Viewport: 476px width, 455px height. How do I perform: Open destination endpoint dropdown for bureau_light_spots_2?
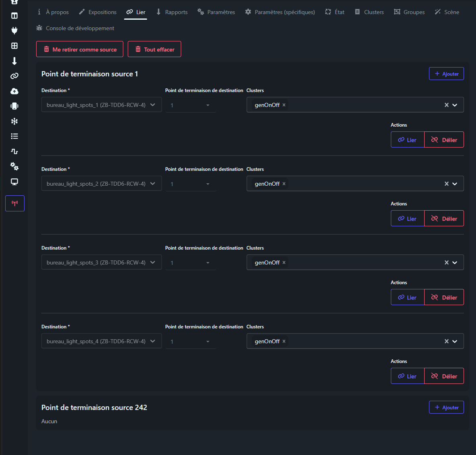pyautogui.click(x=191, y=184)
